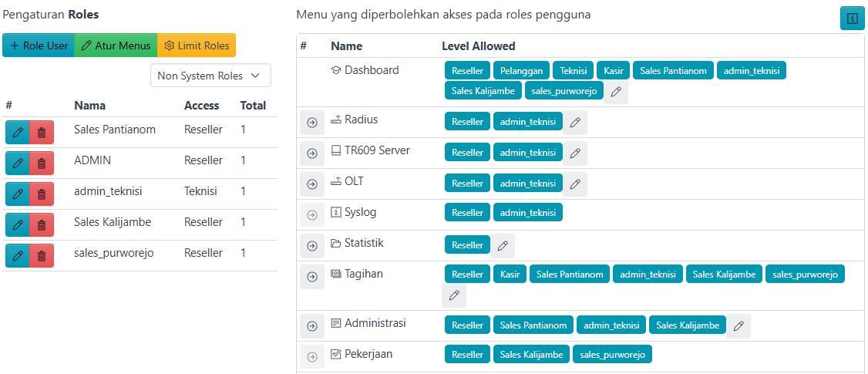Click Teknisi badge in Dashboard row
Image resolution: width=868 pixels, height=374 pixels.
573,70
